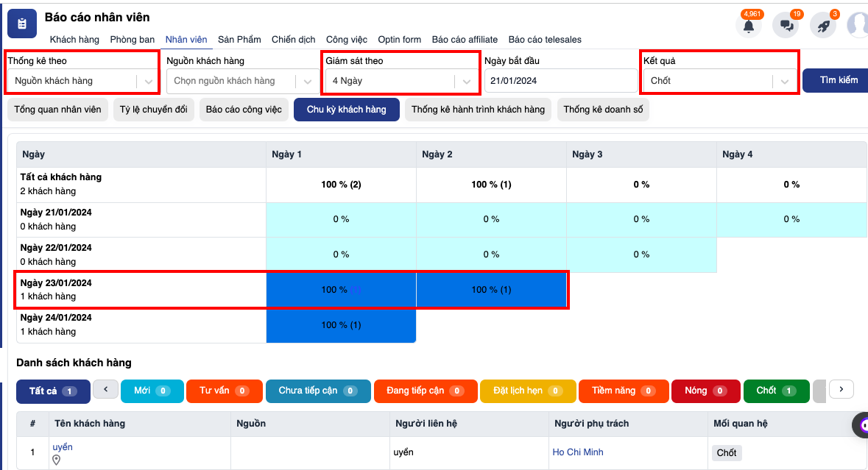Open the Báo cáo telesales tab
This screenshot has height=470, width=868.
pos(544,40)
